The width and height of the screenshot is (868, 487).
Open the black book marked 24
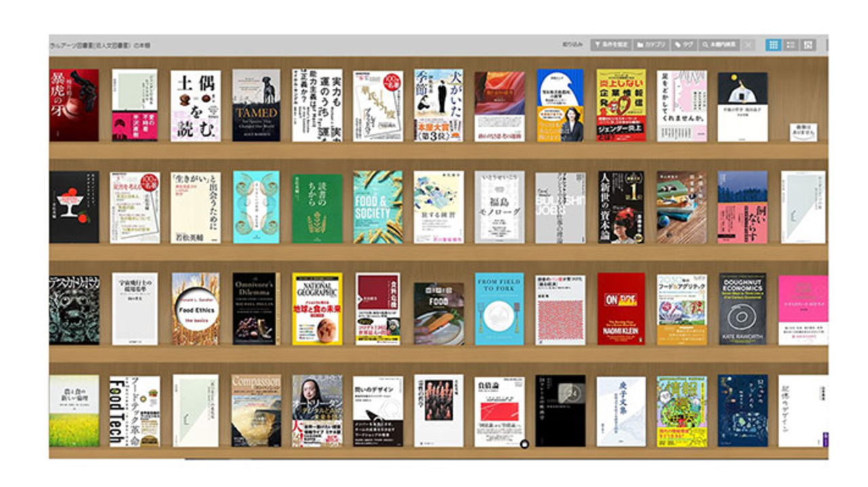(x=560, y=411)
